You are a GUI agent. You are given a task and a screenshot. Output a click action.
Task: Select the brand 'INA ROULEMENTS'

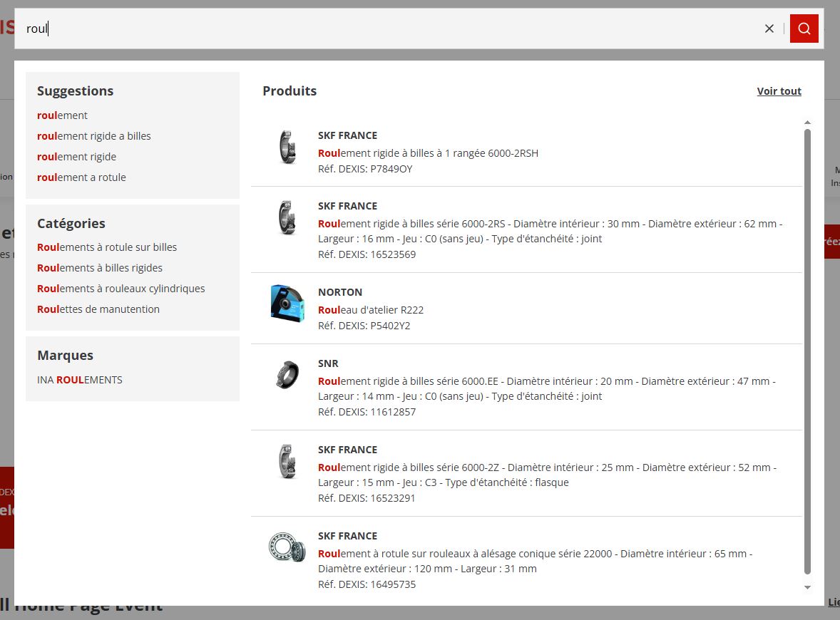point(80,380)
